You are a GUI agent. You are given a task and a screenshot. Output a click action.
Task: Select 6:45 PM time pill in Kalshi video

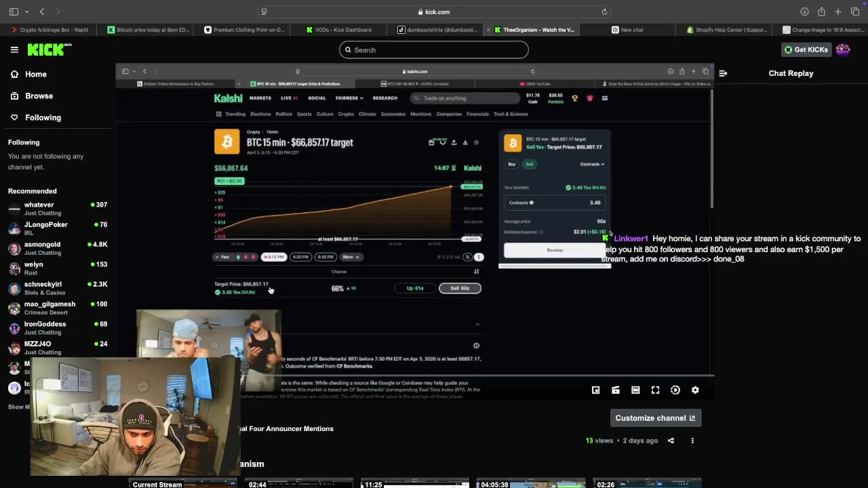point(325,257)
